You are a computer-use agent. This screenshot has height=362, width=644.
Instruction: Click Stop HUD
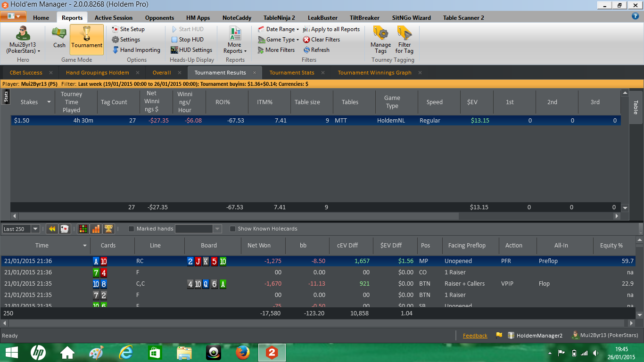click(187, 40)
